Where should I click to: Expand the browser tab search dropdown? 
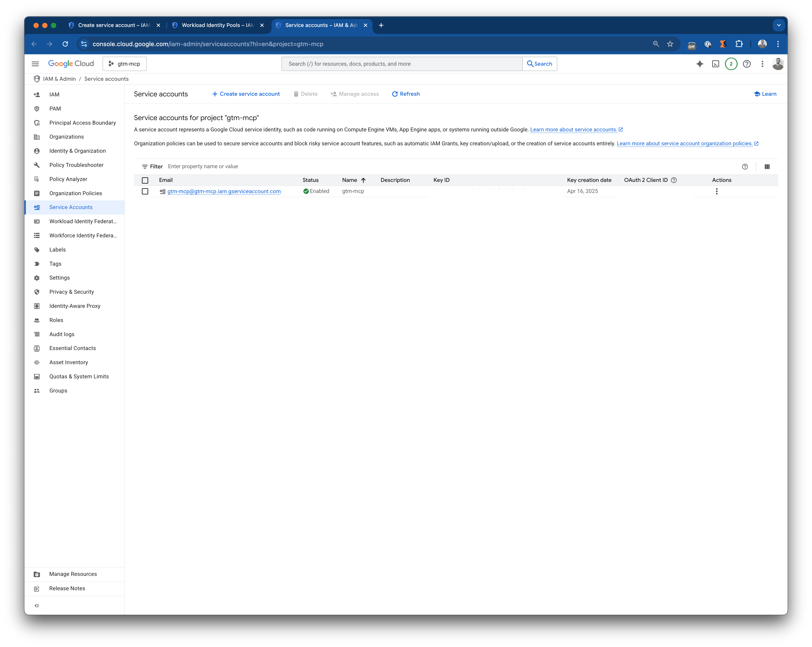[x=778, y=25]
